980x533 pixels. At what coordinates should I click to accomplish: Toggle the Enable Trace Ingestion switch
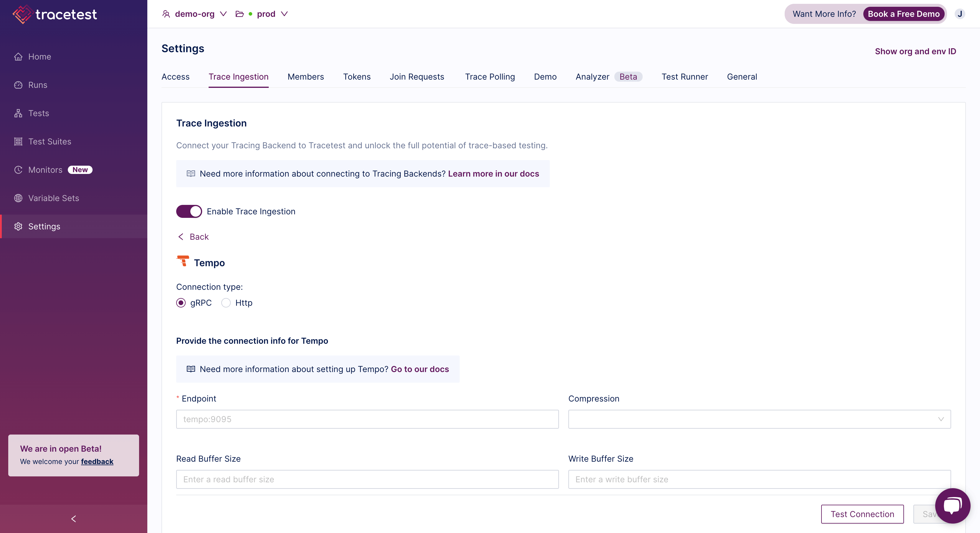pos(189,211)
